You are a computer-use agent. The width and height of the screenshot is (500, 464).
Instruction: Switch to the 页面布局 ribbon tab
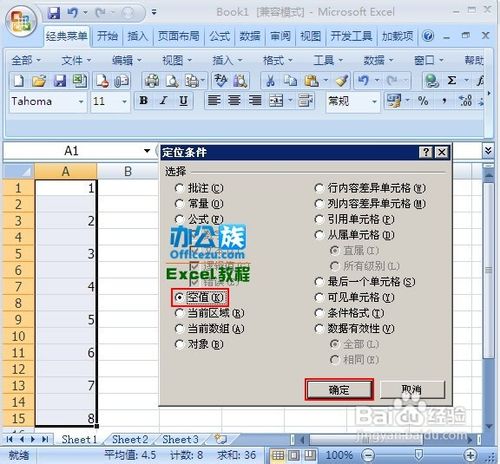click(179, 36)
